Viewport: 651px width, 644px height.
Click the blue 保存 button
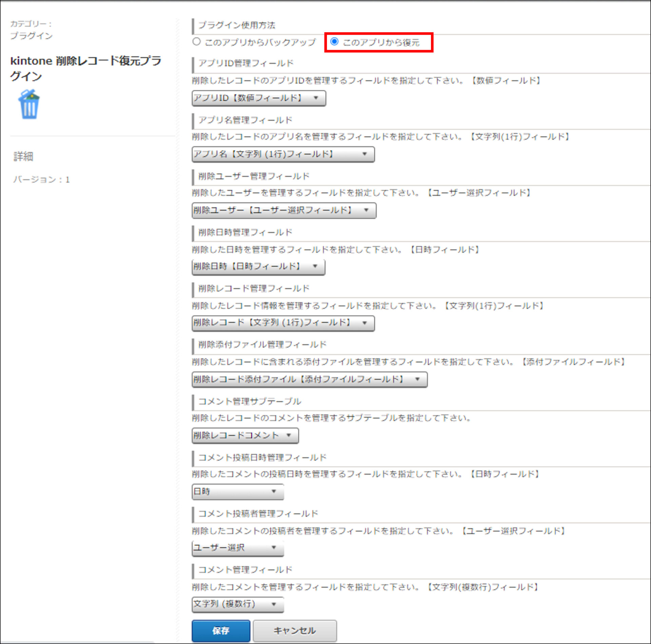[x=221, y=630]
